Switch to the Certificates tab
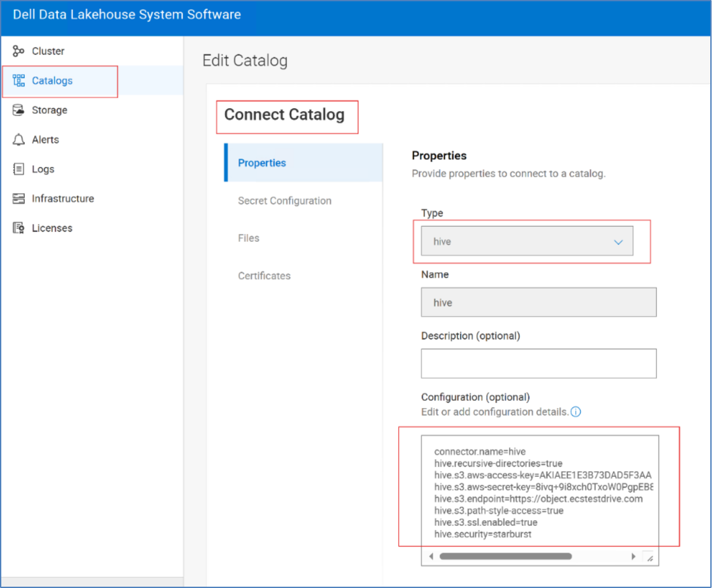712x588 pixels. point(264,276)
